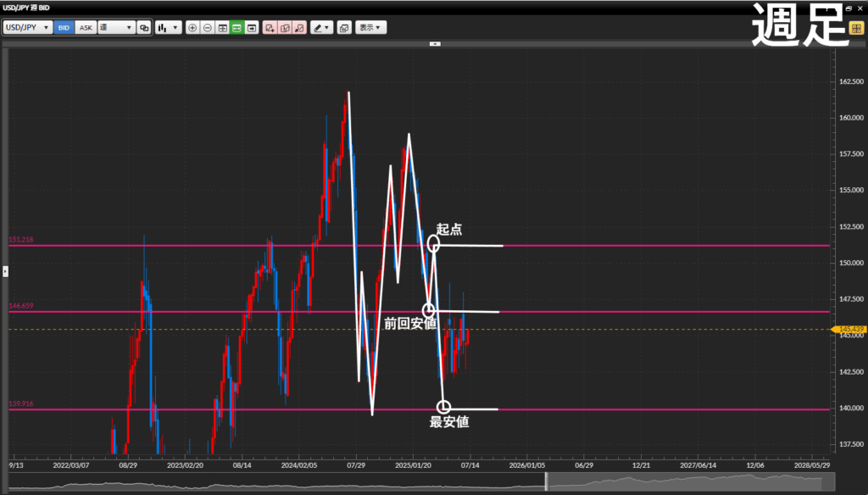
Task: Open the candlestick chart type dropdown
Action: 168,28
